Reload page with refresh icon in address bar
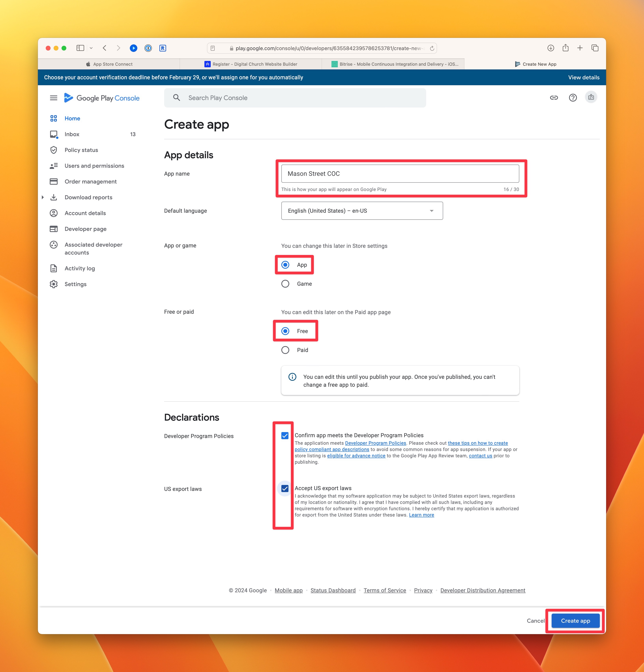644x672 pixels. point(432,48)
